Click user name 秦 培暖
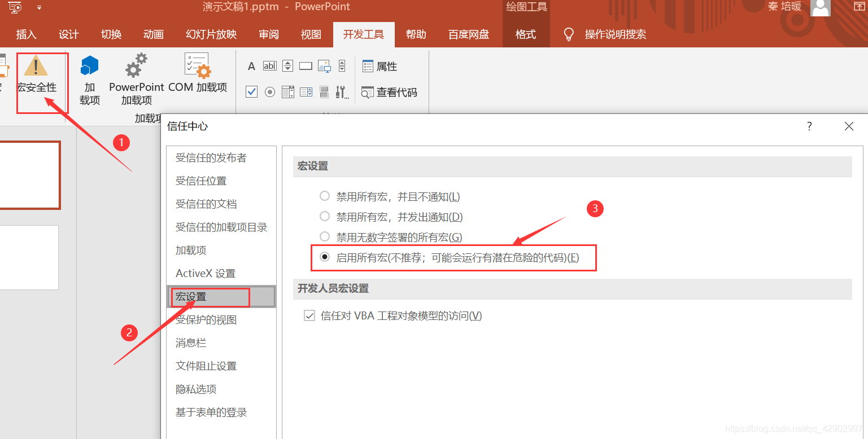The width and height of the screenshot is (868, 439). [x=784, y=7]
